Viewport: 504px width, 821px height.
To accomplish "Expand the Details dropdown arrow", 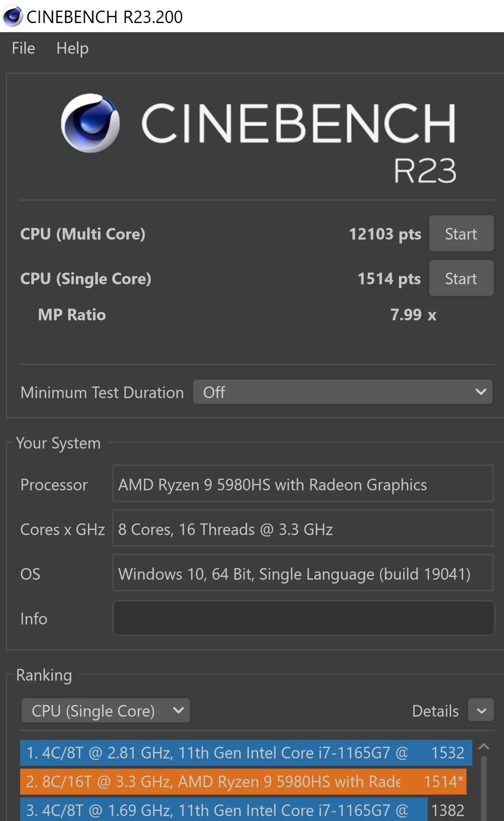I will click(481, 711).
